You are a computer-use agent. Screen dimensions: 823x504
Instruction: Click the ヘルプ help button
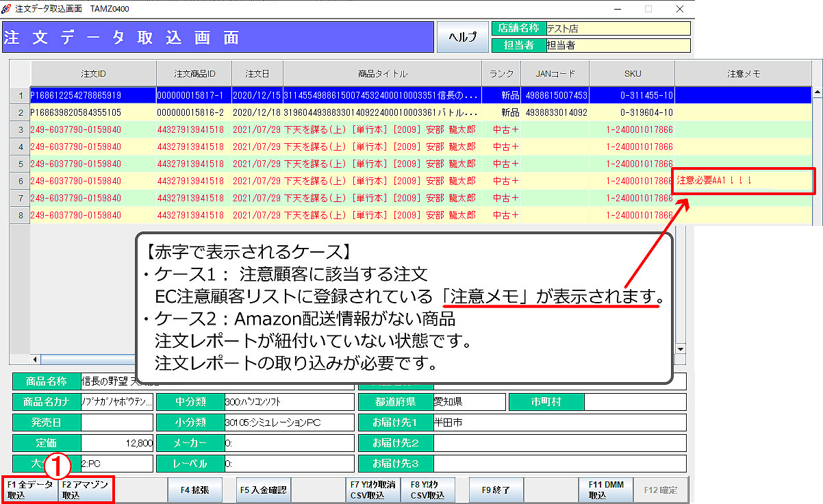[x=463, y=38]
